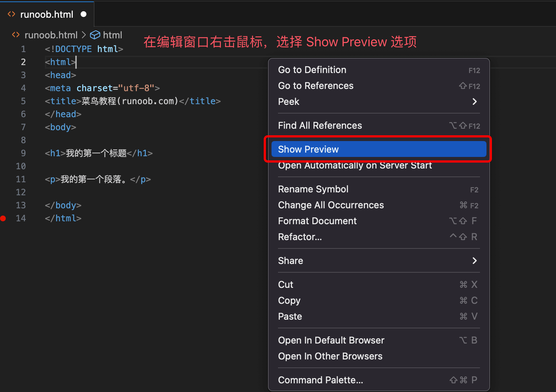Image resolution: width=556 pixels, height=392 pixels.
Task: Choose Go to Definition
Action: pos(312,69)
